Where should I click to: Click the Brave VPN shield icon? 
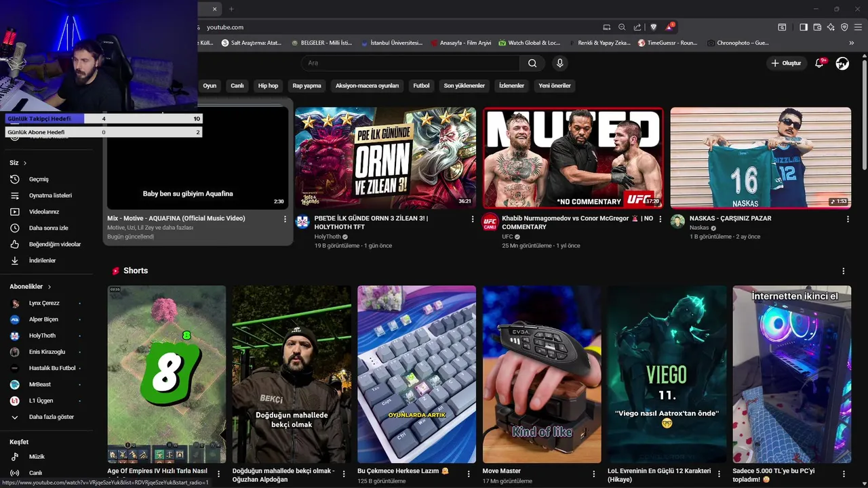point(844,27)
